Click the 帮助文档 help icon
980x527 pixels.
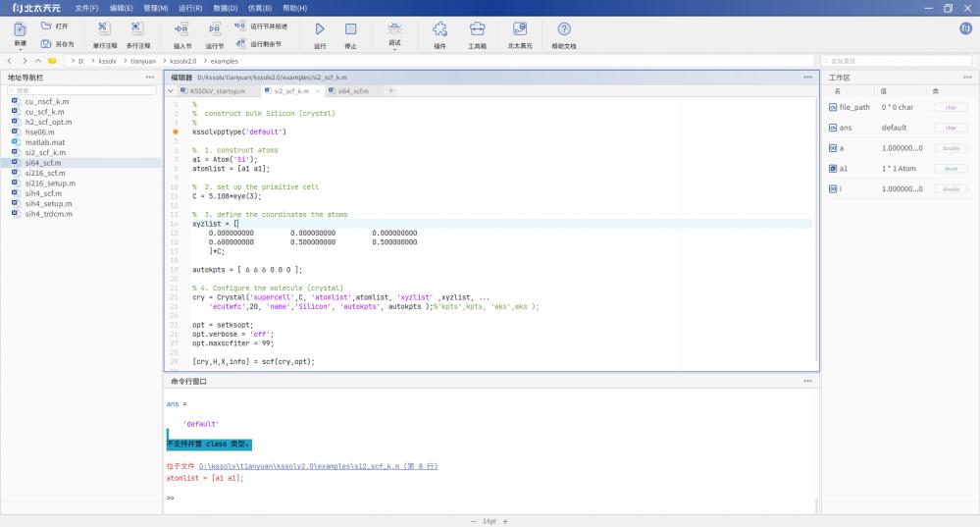point(564,29)
